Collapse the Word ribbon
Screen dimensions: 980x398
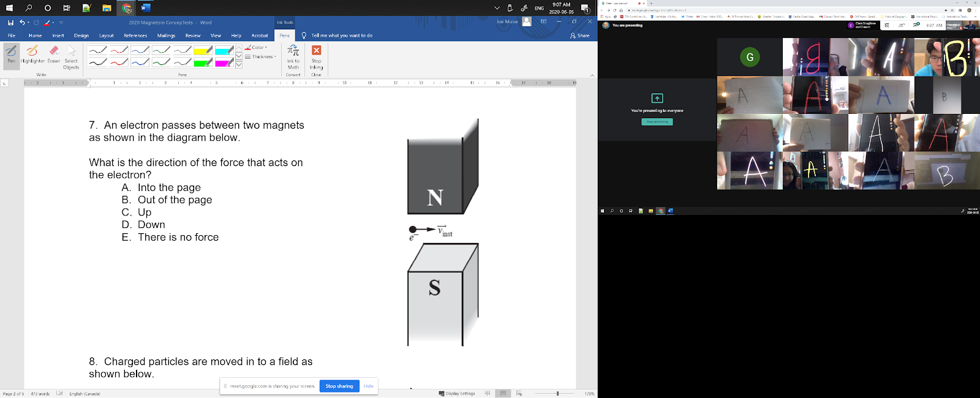click(592, 75)
